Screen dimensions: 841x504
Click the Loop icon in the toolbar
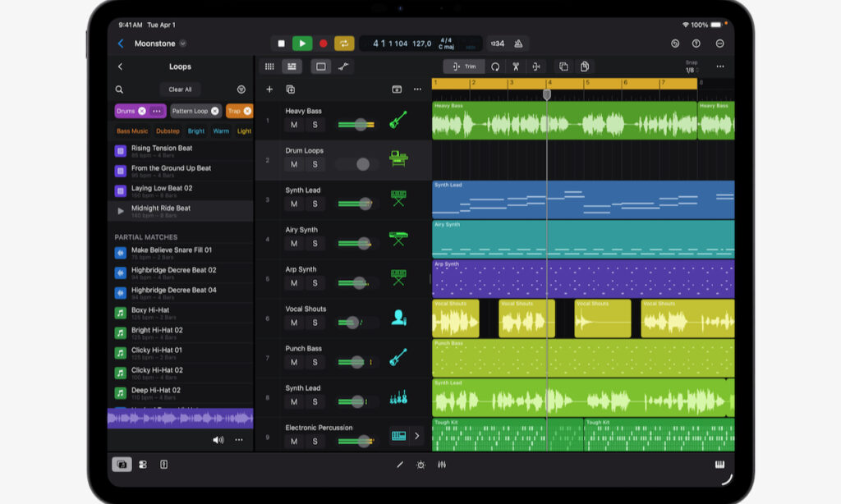496,66
